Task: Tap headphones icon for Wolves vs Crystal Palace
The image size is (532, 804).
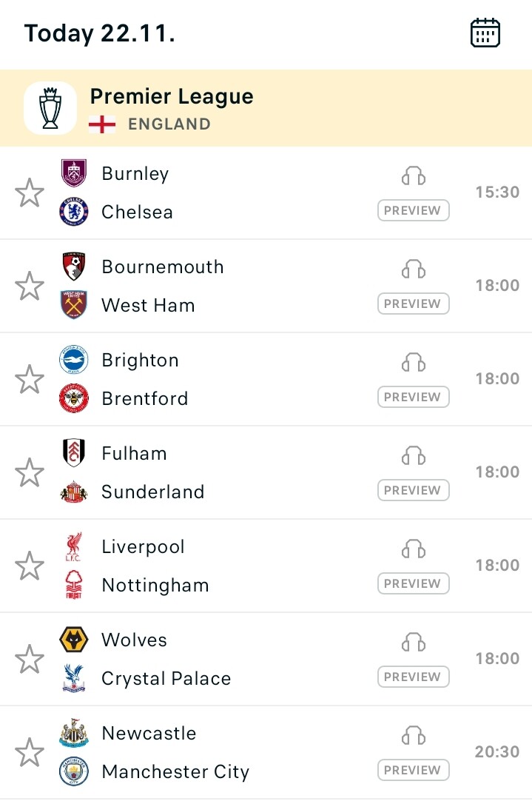Action: tap(413, 642)
